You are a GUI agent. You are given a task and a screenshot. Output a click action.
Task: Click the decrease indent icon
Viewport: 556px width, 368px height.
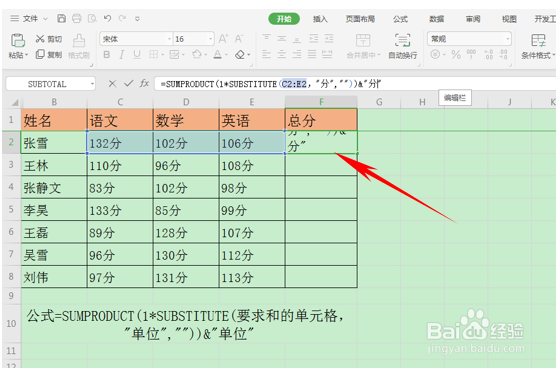coord(313,38)
